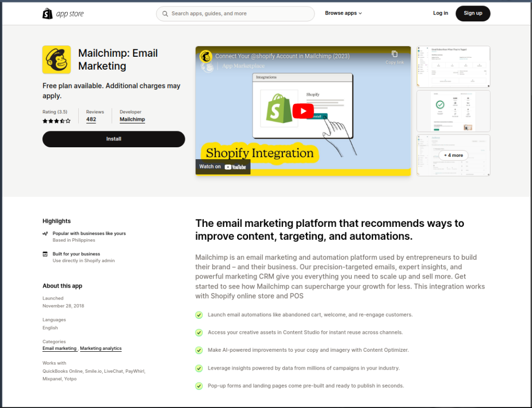This screenshot has height=408, width=532.
Task: Click the star rating icons
Action: (56, 120)
